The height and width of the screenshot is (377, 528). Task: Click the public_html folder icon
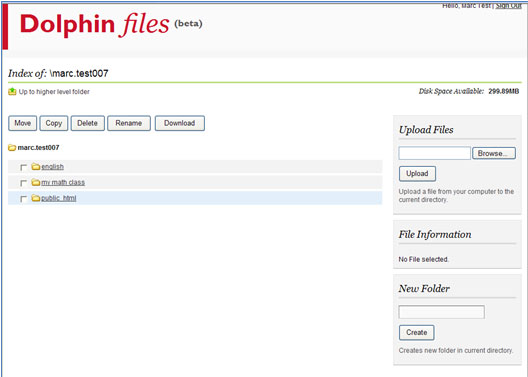36,198
